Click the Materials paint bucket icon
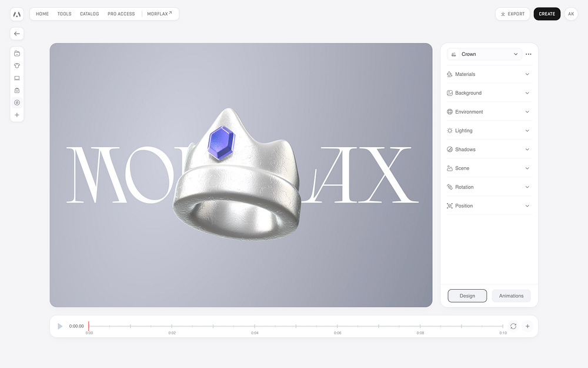The image size is (588, 368). [450, 74]
